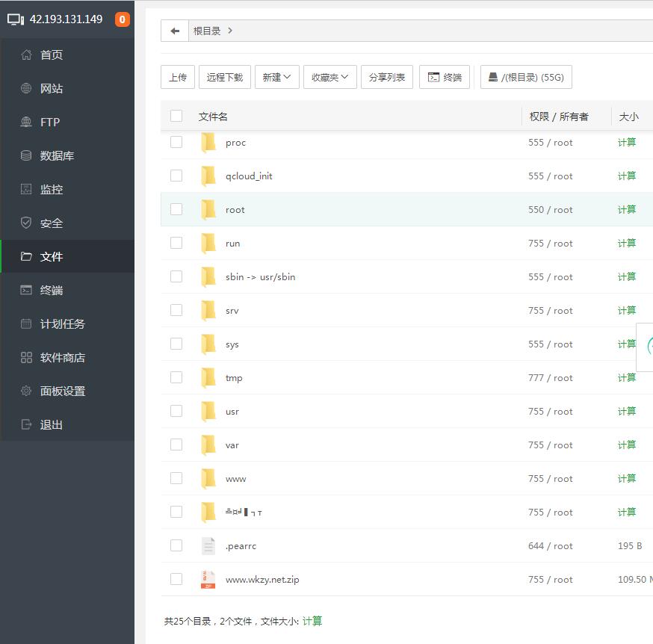The height and width of the screenshot is (644, 653).
Task: Click the /(根目录) disk button
Action: point(526,77)
